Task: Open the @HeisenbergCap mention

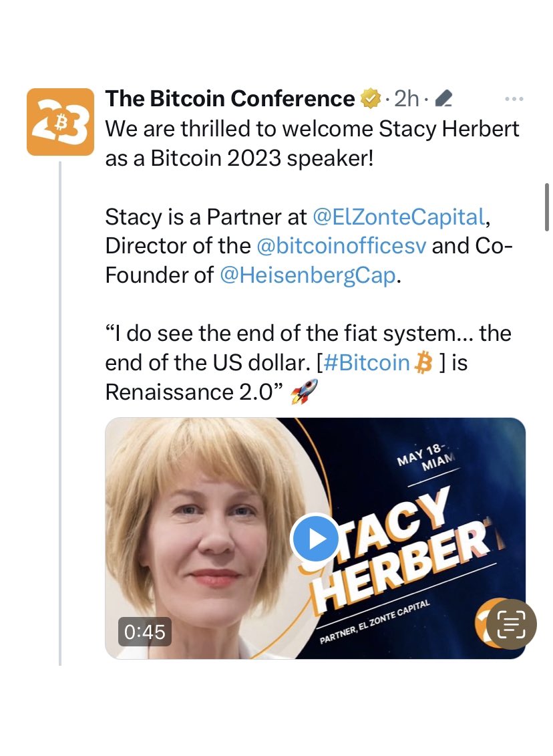Action: click(x=308, y=275)
